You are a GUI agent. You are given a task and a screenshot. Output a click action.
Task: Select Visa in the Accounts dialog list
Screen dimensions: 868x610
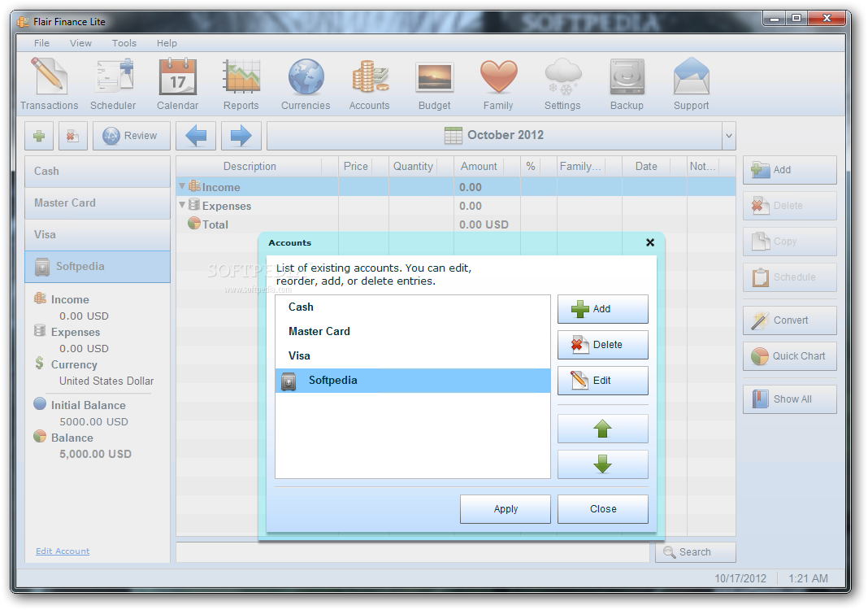coord(412,355)
